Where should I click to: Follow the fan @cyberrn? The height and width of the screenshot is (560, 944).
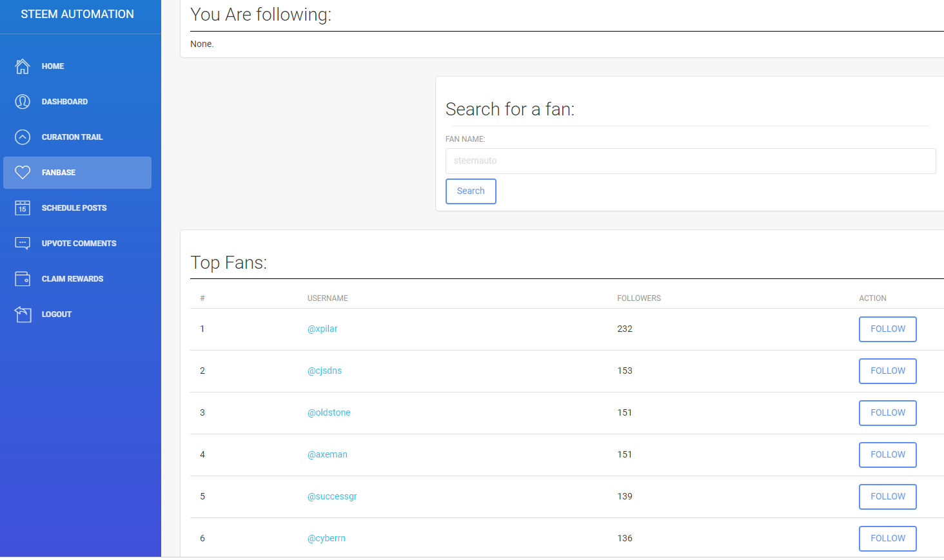click(888, 539)
